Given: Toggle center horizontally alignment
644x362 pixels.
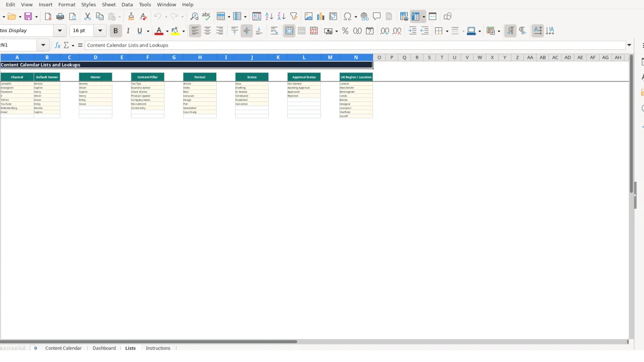Looking at the screenshot, I should (x=207, y=31).
